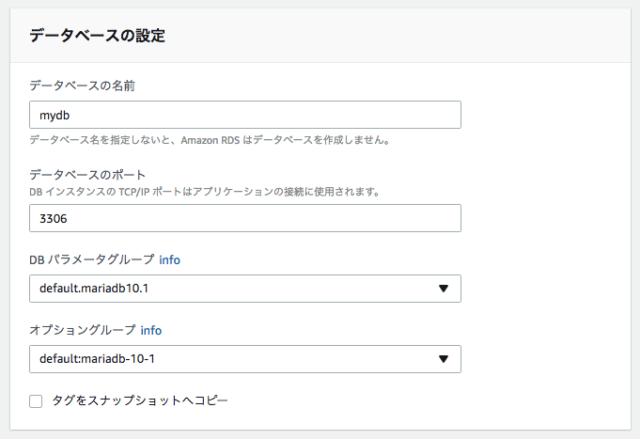Viewport: 640px width, 439px height.
Task: Click the arrow icon of オプショングループ dropdown
Action: point(443,359)
